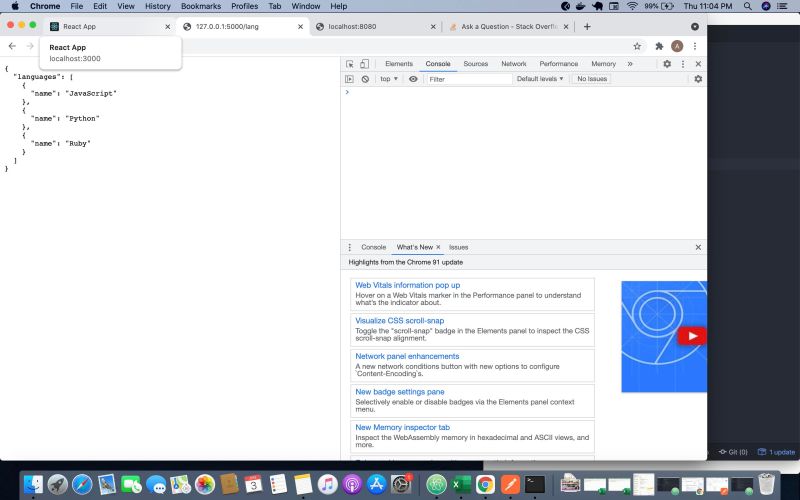This screenshot has width=800, height=500.
Task: Open console settings gear icon
Action: [698, 79]
